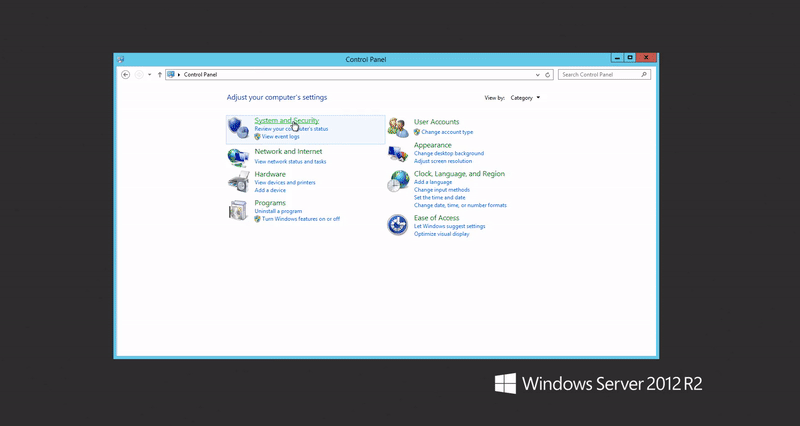Image resolution: width=800 pixels, height=426 pixels.
Task: Click the forward navigation arrow
Action: [139, 74]
